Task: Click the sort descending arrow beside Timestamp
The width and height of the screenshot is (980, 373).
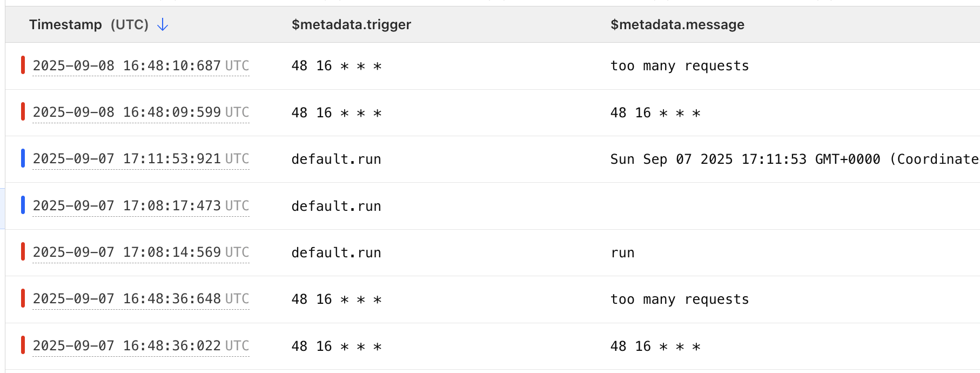Action: tap(163, 25)
